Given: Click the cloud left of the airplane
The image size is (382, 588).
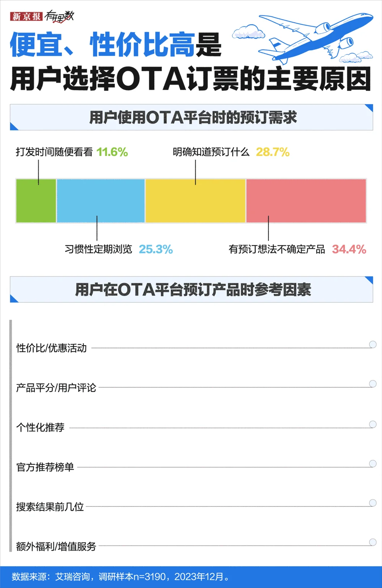Looking at the screenshot, I should coord(249,32).
